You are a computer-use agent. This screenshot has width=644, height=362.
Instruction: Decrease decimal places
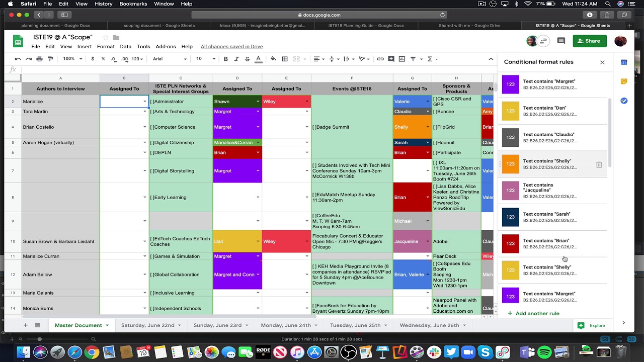click(114, 59)
